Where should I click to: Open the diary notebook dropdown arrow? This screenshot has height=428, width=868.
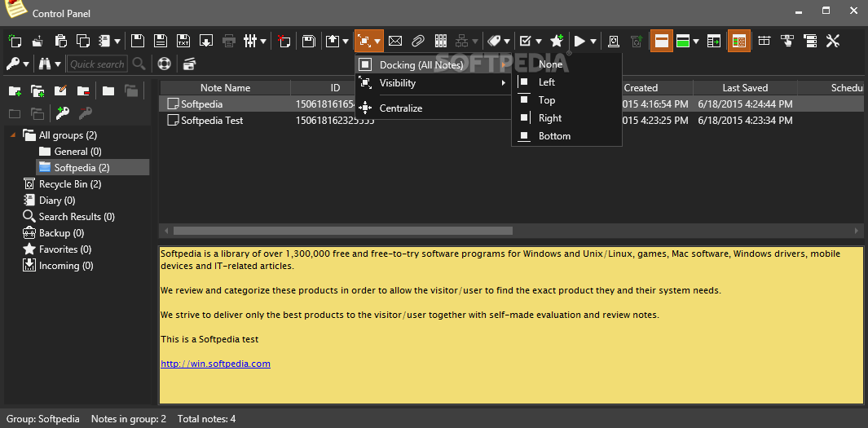pyautogui.click(x=117, y=41)
